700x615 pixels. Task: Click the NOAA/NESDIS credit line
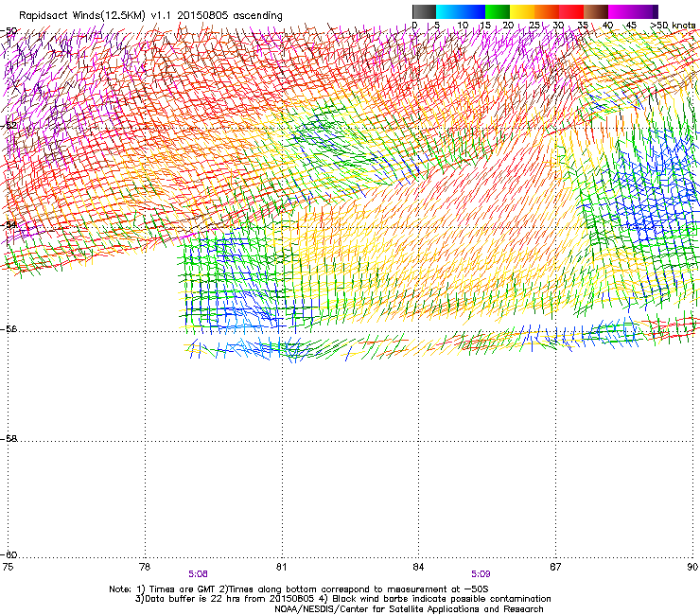(x=409, y=609)
